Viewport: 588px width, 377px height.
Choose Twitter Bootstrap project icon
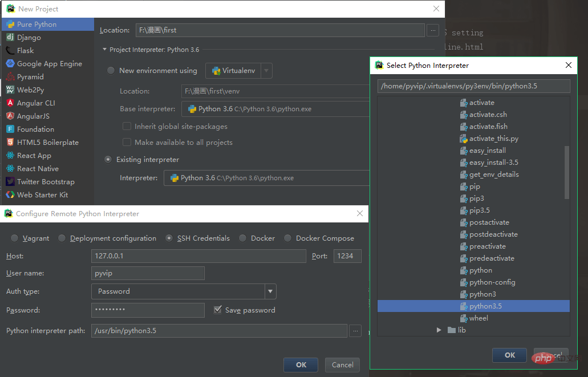10,181
